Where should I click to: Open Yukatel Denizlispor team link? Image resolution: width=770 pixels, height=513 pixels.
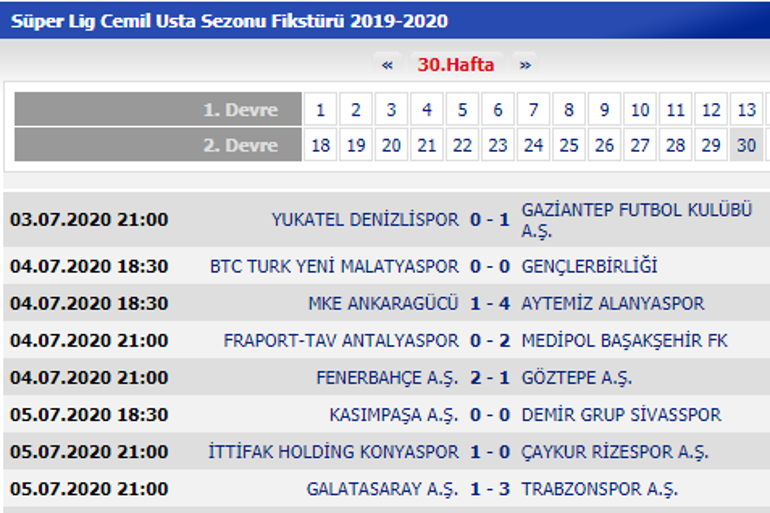(x=365, y=219)
